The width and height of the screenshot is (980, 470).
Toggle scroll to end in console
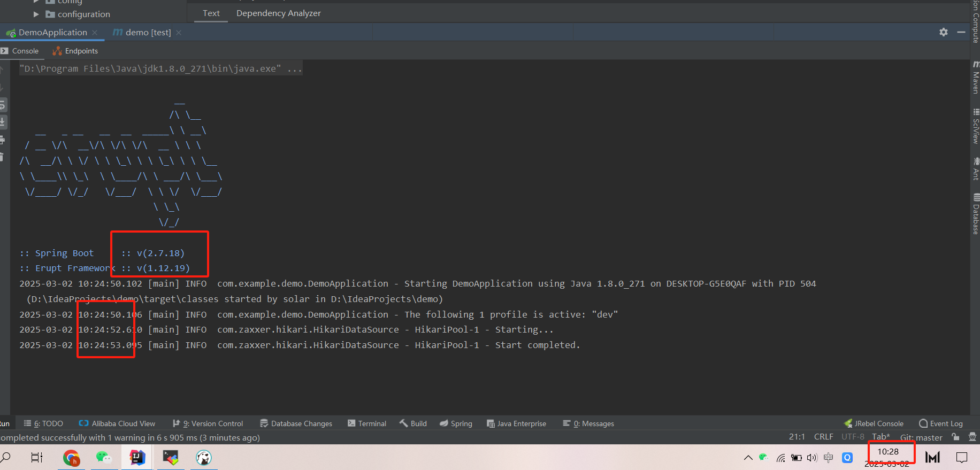(3, 122)
